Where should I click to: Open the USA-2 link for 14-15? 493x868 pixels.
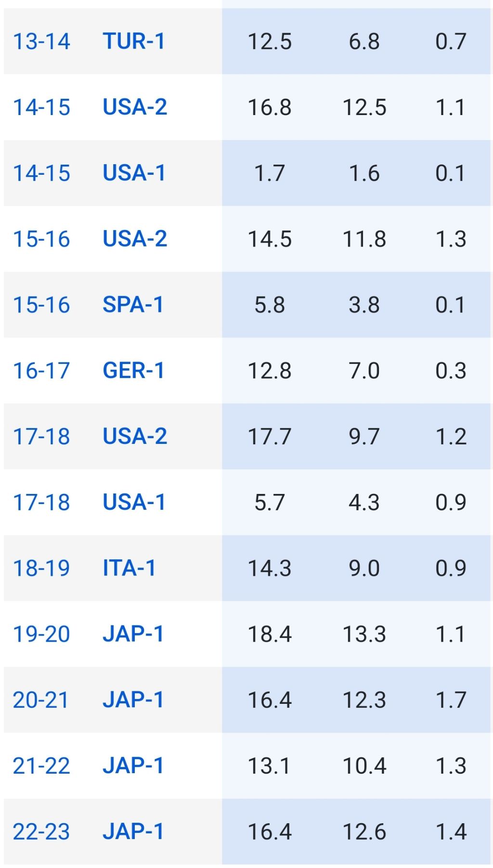pyautogui.click(x=135, y=107)
